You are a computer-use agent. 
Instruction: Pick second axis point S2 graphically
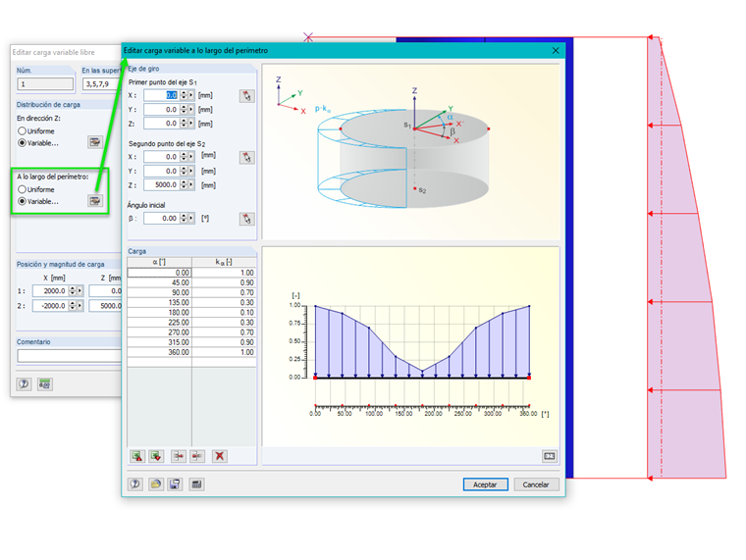[246, 157]
